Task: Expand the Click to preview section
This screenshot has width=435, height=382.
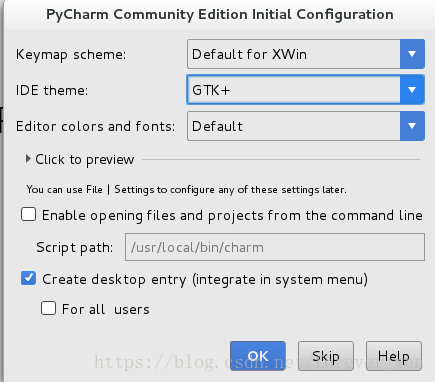Action: pyautogui.click(x=80, y=159)
